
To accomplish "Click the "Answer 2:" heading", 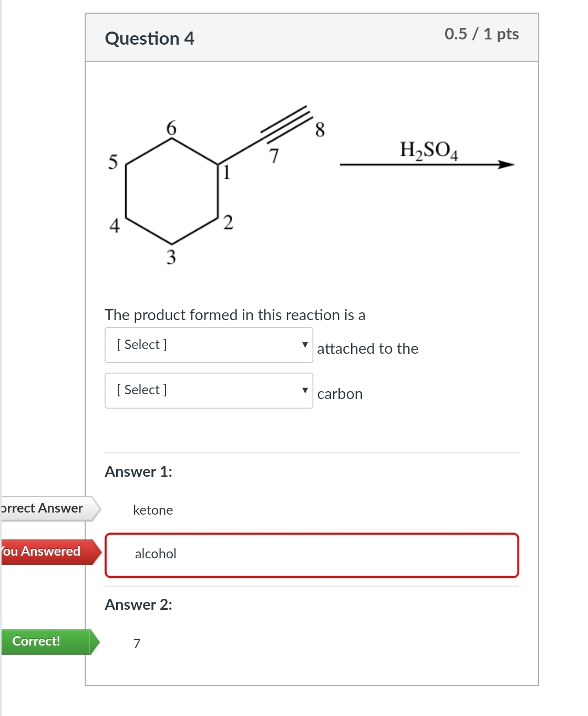I will tap(139, 605).
